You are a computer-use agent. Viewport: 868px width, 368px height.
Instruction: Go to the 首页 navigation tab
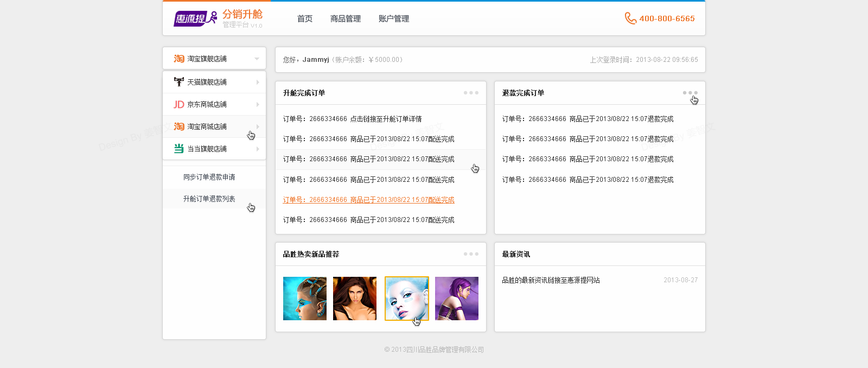[x=305, y=18]
